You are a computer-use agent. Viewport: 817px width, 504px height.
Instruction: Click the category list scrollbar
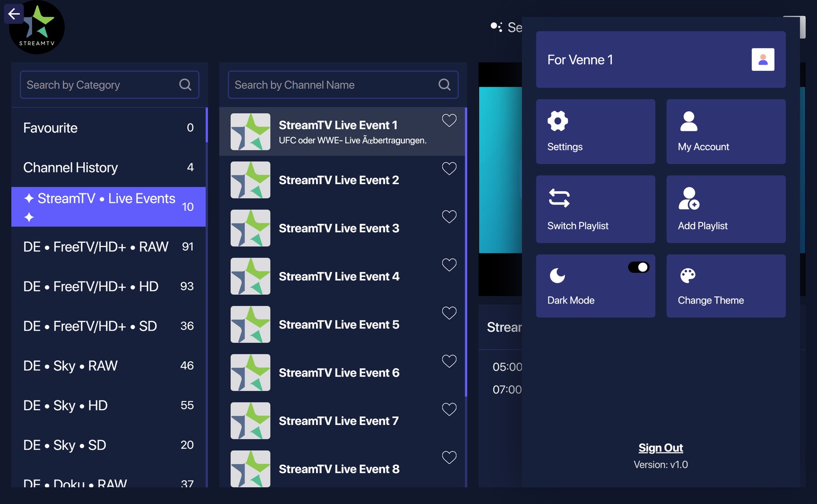(x=207, y=125)
